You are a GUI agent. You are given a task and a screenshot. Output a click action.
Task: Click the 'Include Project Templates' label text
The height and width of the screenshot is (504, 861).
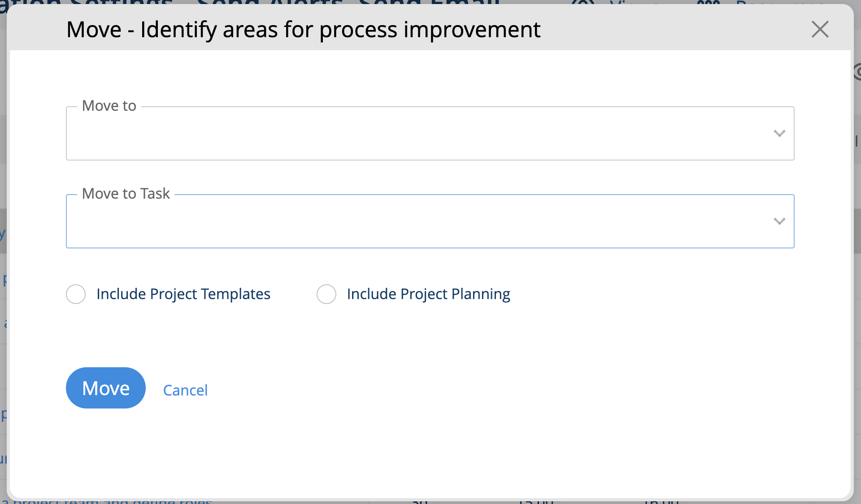[x=183, y=294]
